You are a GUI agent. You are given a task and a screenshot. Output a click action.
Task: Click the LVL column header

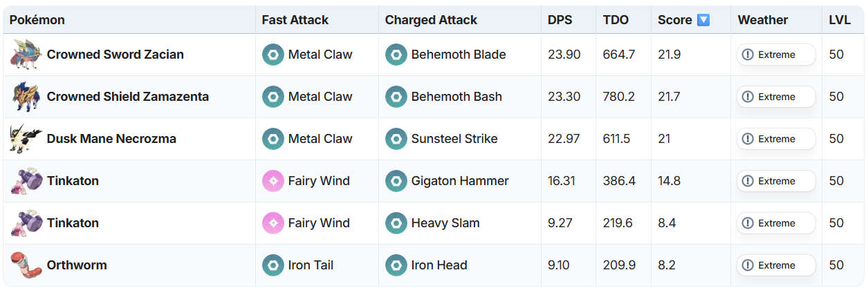coord(840,20)
